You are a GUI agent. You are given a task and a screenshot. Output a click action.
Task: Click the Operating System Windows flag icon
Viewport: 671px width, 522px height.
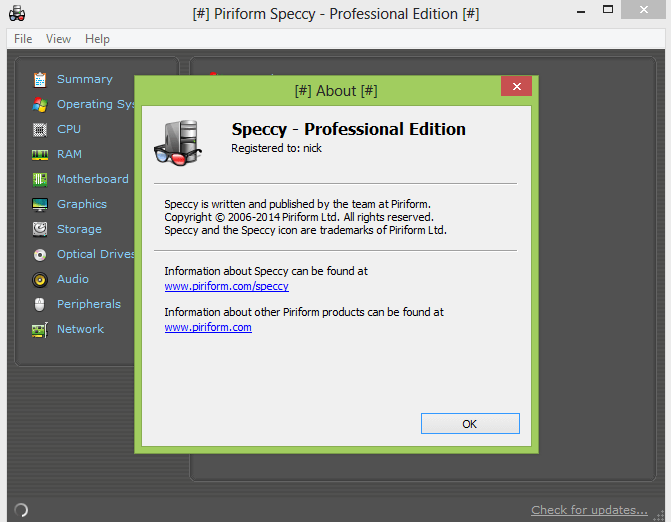point(40,104)
